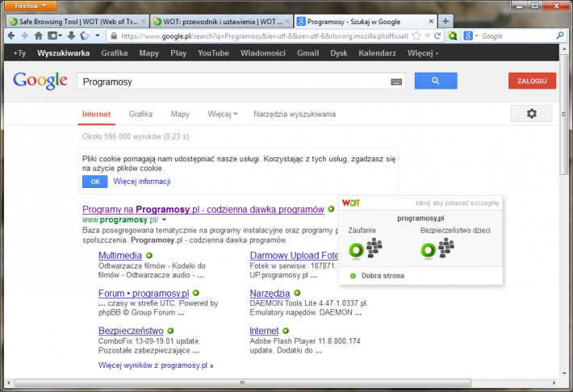Open Darmowy Upload Fotek sitelink
The image size is (573, 392).
coord(295,256)
